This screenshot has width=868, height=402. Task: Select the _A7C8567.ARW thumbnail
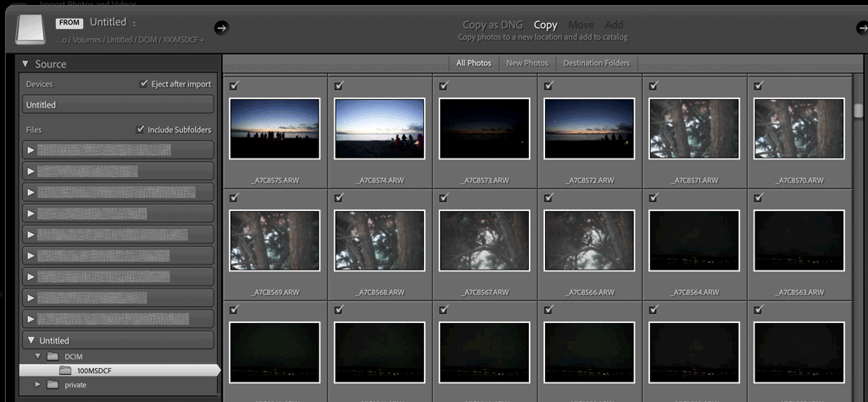coord(484,240)
